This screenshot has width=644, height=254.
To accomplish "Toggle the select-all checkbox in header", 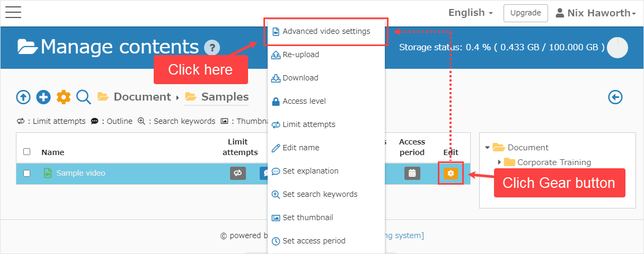I will tap(27, 152).
